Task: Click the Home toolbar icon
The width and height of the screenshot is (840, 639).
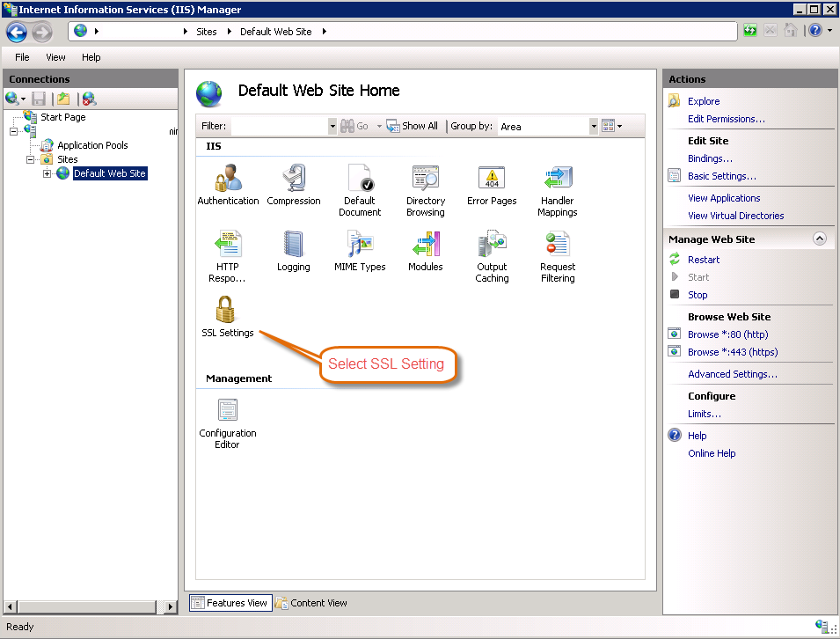Action: click(791, 31)
